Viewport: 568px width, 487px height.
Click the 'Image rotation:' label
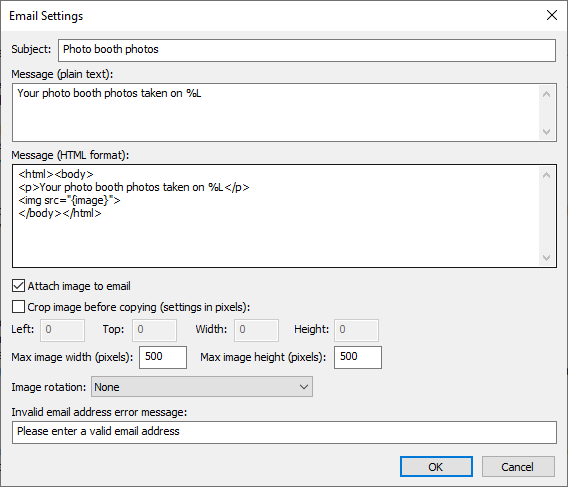coord(49,387)
